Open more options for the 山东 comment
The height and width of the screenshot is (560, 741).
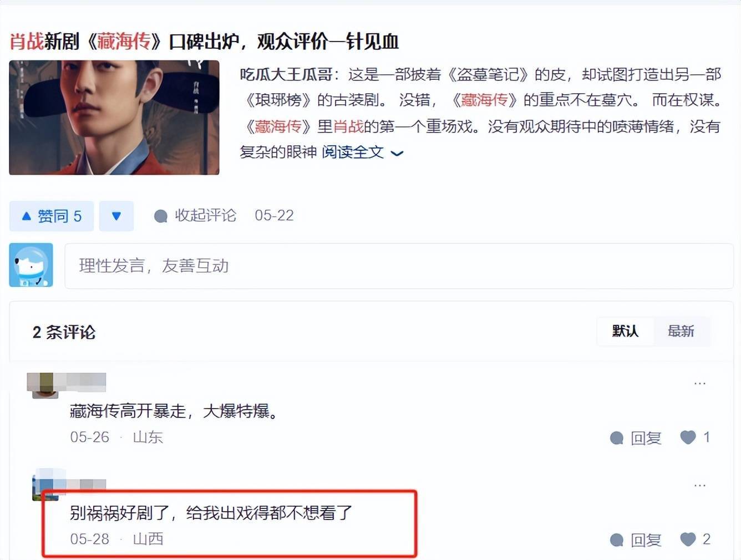700,383
